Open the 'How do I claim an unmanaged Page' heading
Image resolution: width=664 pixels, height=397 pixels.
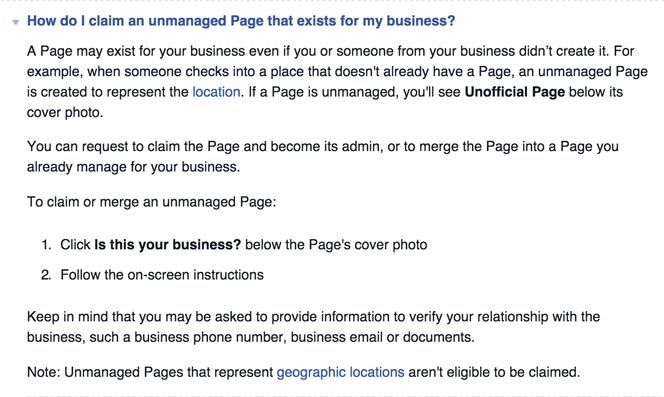(x=241, y=21)
